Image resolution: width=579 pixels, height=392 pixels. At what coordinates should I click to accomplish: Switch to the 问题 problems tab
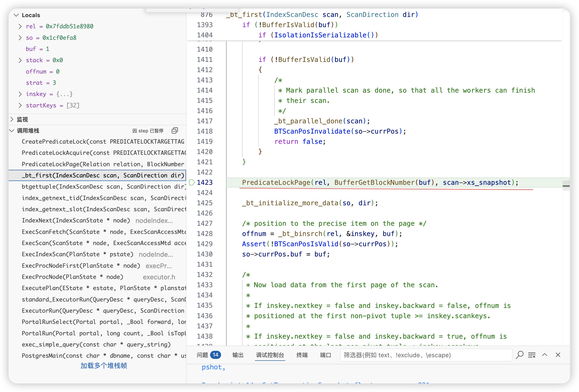202,355
